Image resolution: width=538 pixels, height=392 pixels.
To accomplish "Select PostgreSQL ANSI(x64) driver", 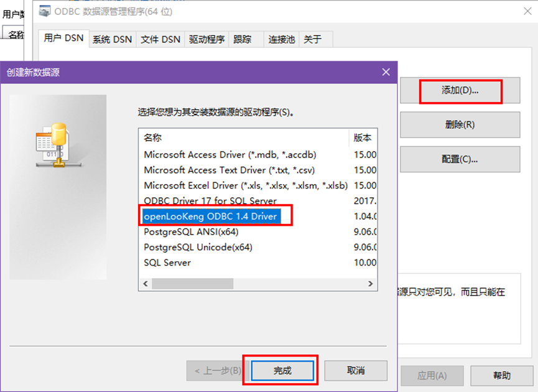I will (191, 232).
